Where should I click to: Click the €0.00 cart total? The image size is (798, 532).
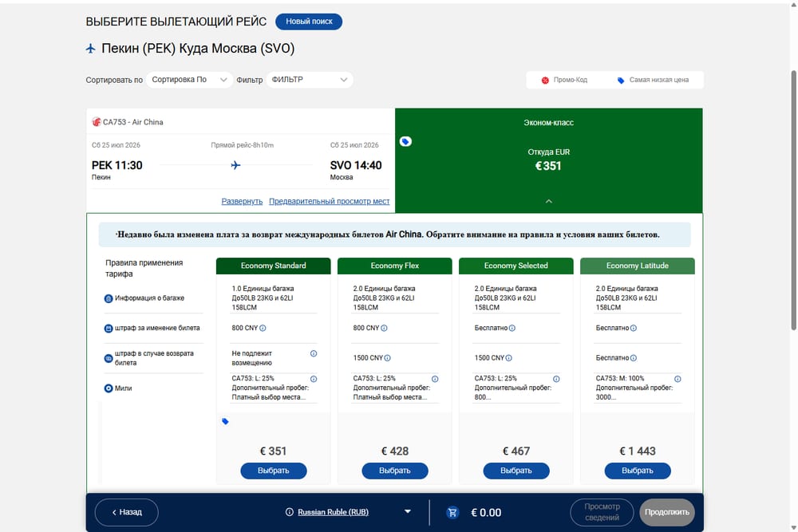[x=486, y=513]
